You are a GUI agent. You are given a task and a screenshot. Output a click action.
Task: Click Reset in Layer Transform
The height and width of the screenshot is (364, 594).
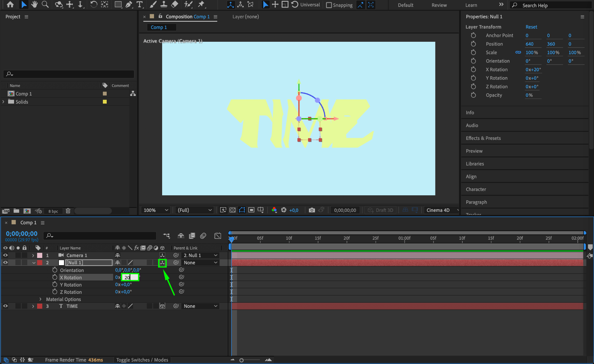click(x=531, y=27)
